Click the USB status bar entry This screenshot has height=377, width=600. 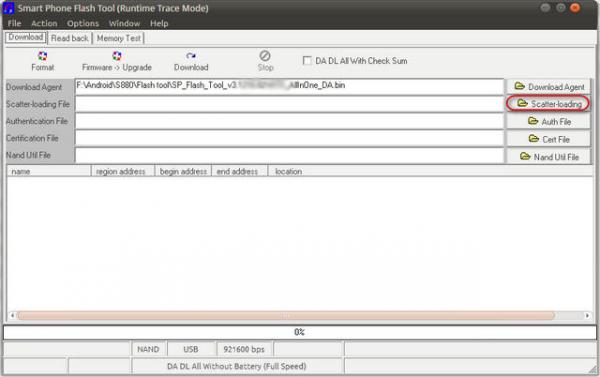[x=191, y=349]
